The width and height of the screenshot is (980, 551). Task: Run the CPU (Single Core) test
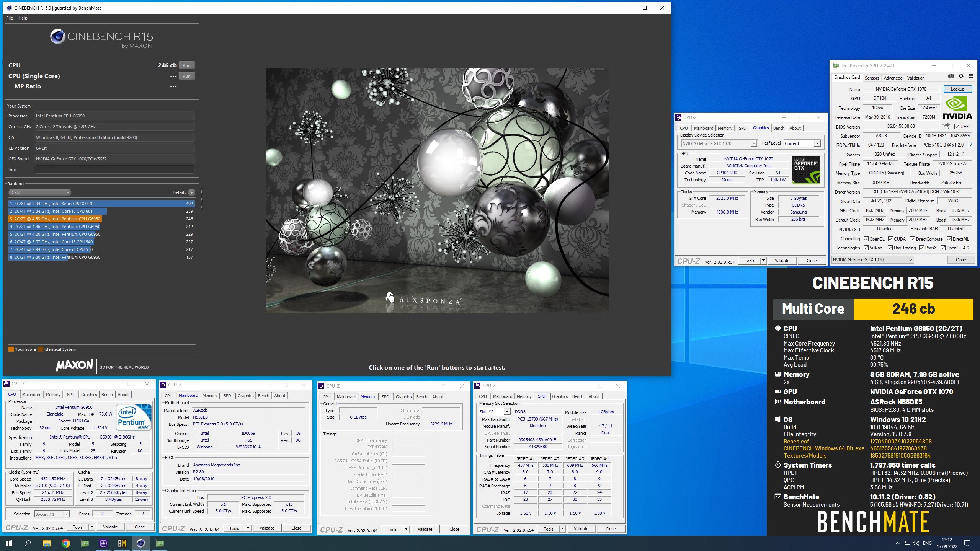pyautogui.click(x=186, y=76)
